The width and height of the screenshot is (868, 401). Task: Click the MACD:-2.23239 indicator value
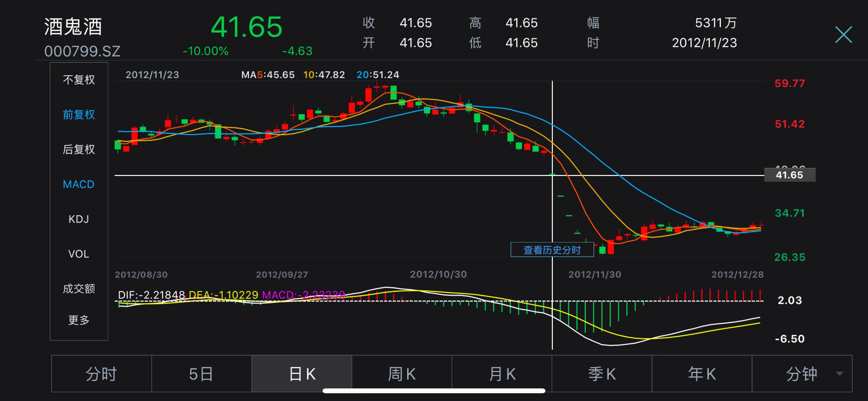[304, 295]
